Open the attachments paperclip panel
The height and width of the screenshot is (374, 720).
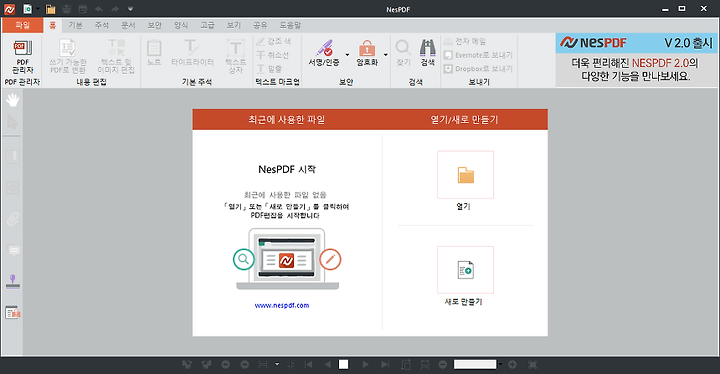click(12, 219)
